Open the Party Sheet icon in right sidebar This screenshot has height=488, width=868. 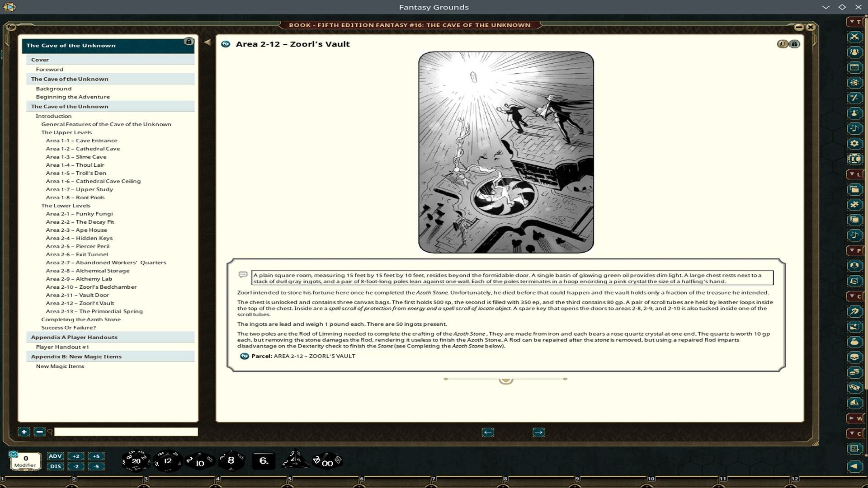coord(855,53)
